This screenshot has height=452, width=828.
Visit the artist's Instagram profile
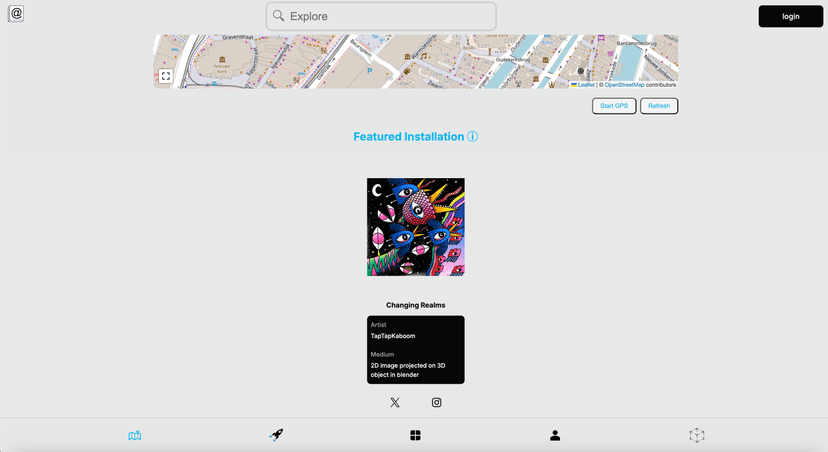tap(436, 403)
